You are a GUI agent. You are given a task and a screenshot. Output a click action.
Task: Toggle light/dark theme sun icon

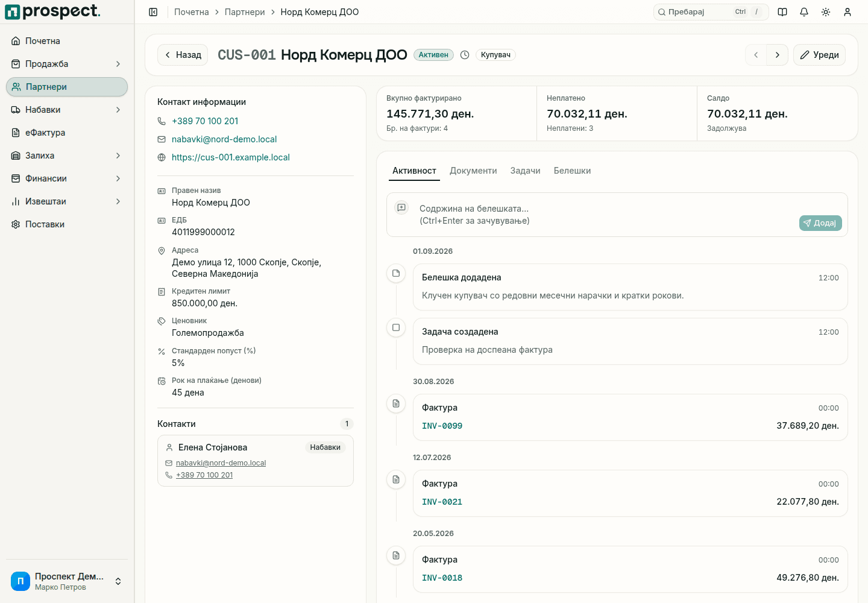pos(826,12)
